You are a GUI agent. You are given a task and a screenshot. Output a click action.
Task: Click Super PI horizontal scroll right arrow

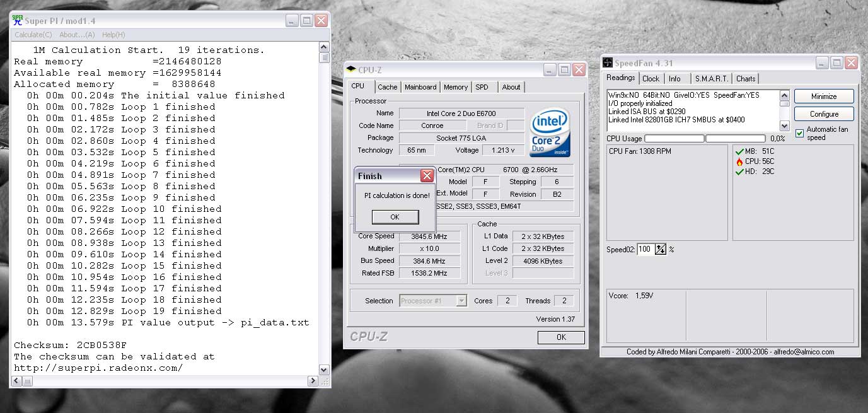pyautogui.click(x=313, y=381)
